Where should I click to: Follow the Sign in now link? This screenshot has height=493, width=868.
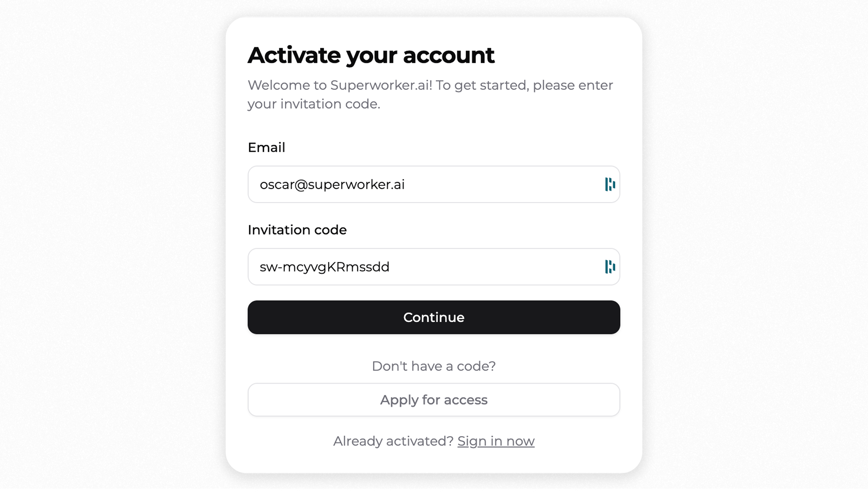[496, 441]
